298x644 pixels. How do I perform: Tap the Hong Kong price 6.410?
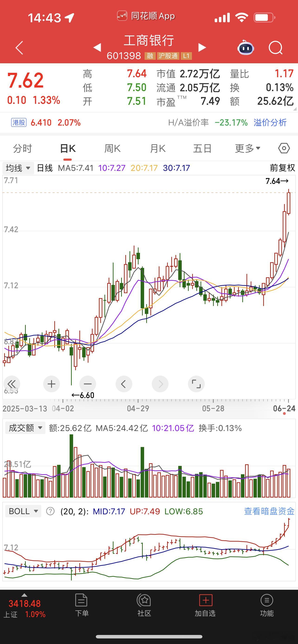point(41,122)
